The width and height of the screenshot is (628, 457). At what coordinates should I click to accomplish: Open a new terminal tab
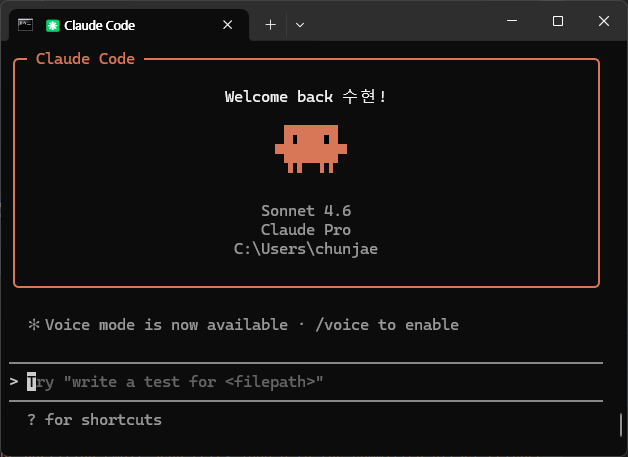tap(271, 25)
